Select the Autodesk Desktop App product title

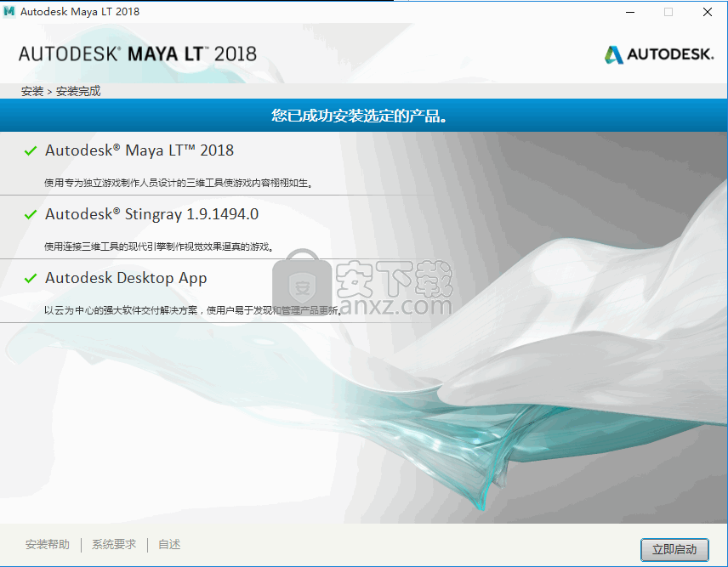pyautogui.click(x=126, y=278)
